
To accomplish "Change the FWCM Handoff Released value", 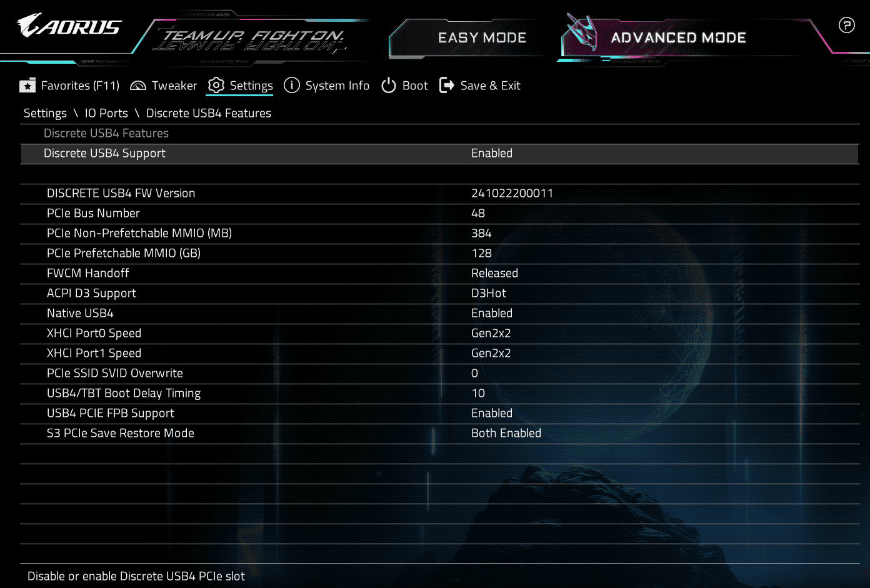I will (494, 273).
